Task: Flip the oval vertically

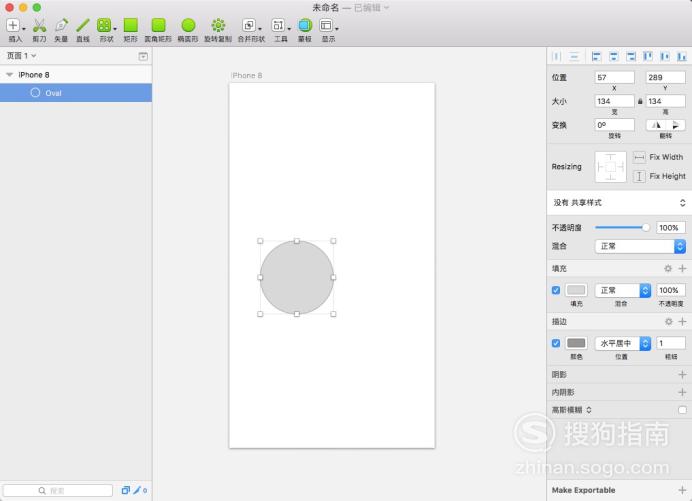Action: point(676,125)
